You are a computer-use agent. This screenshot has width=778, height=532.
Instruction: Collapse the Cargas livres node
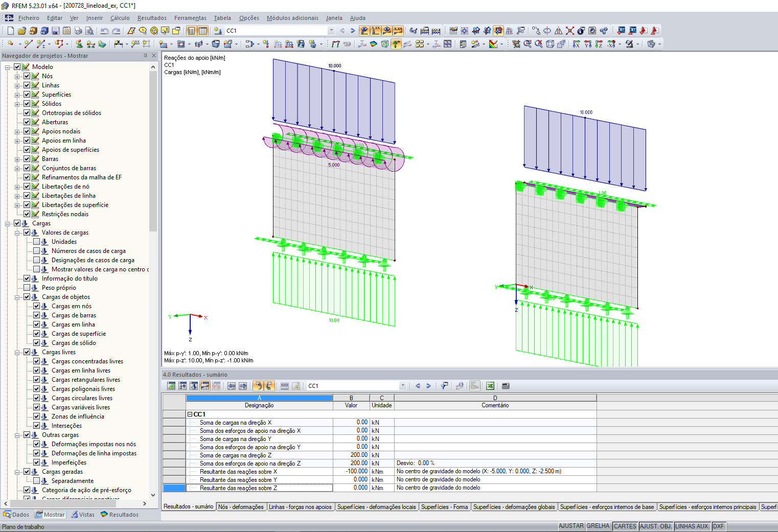17,352
